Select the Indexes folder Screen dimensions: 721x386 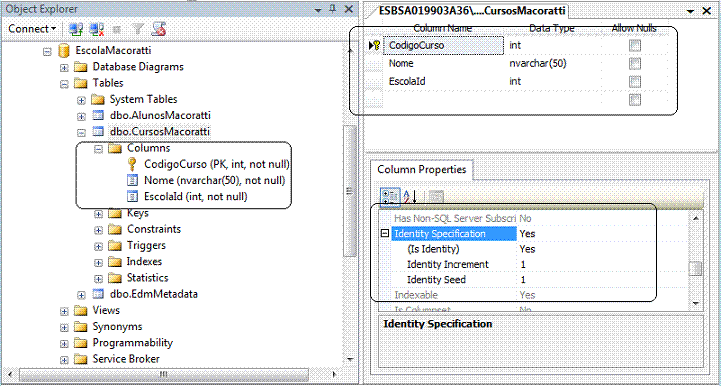click(144, 261)
